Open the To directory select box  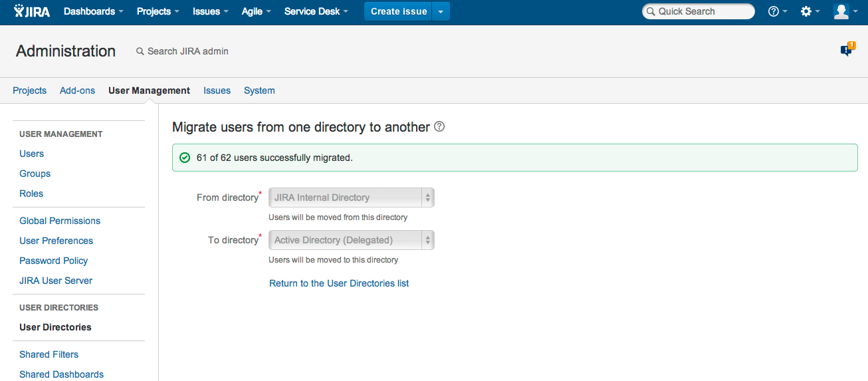(351, 240)
